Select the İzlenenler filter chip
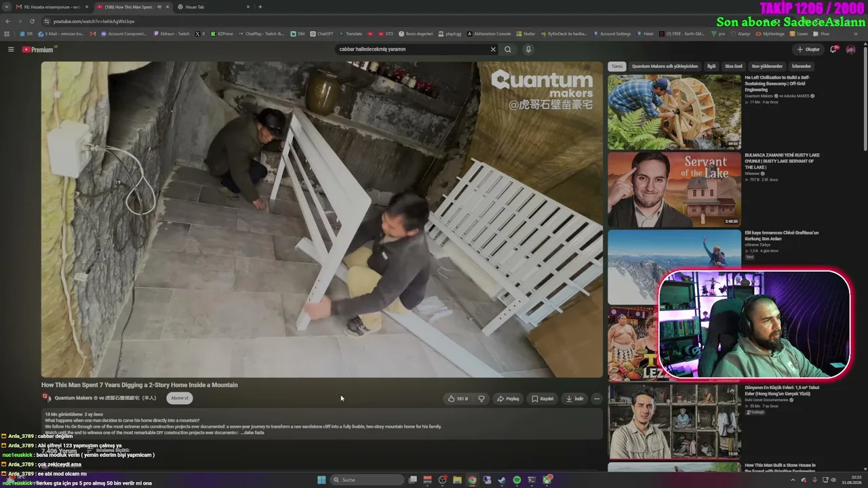Screen dimensions: 868x488 tap(802, 66)
